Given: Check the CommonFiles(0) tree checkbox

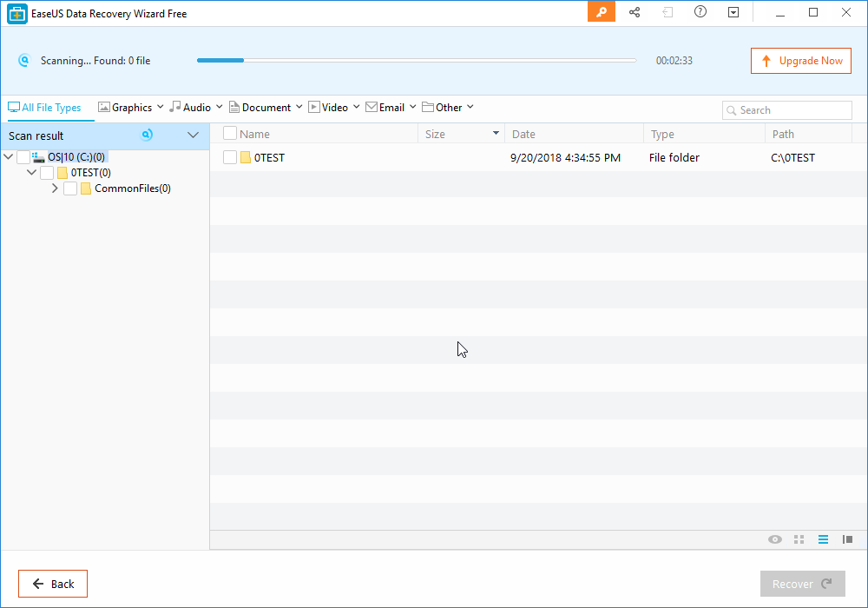Looking at the screenshot, I should [70, 188].
